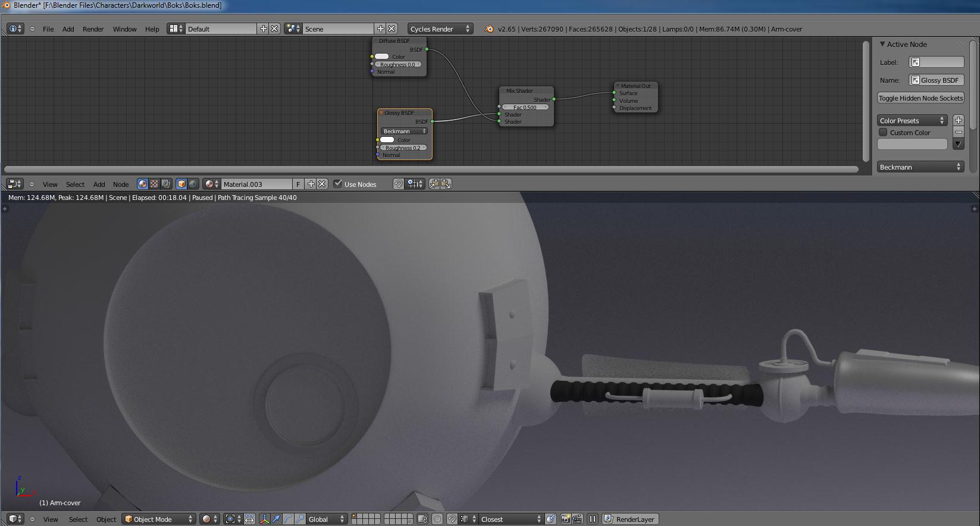Viewport: 980px width, 526px height.
Task: Select the shader nodes tree type icon
Action: [142, 184]
